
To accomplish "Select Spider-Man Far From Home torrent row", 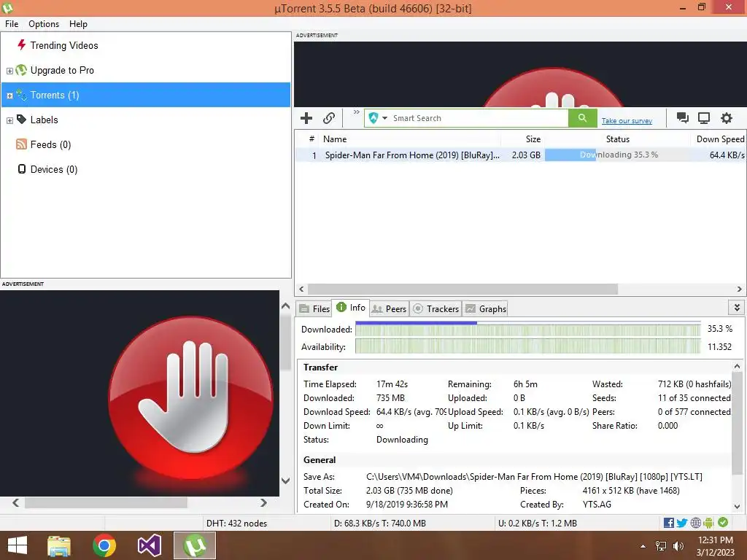I will click(x=520, y=155).
